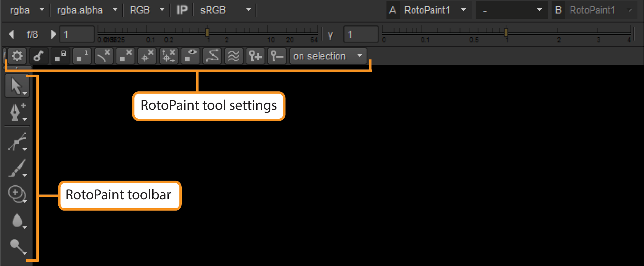Open the 'on selection' dropdown
Viewport: 644px width, 266px height.
click(328, 56)
